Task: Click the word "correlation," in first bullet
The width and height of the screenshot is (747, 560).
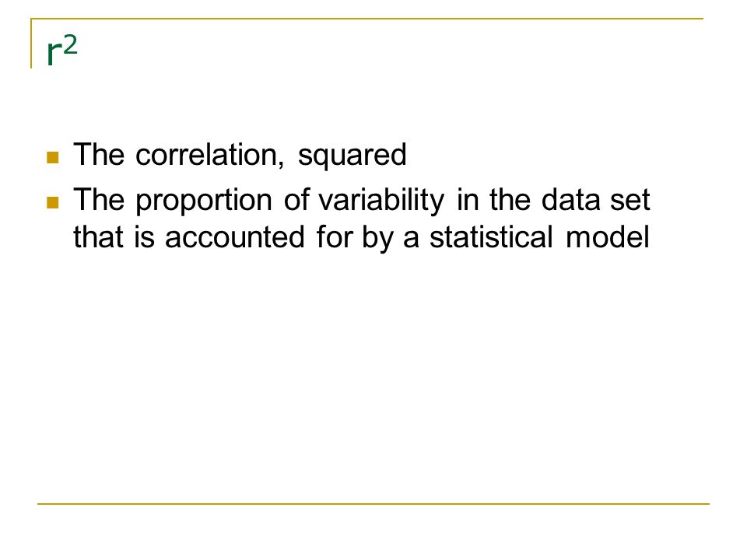Action: pyautogui.click(x=209, y=155)
